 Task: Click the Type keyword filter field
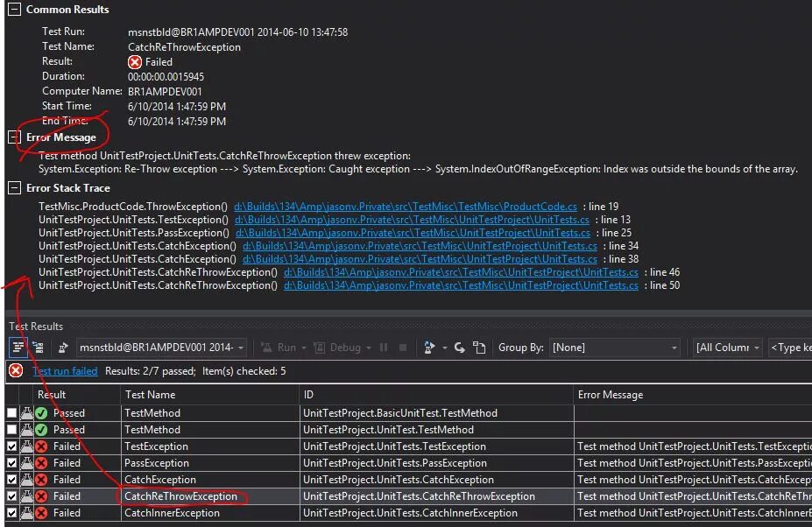(x=790, y=348)
